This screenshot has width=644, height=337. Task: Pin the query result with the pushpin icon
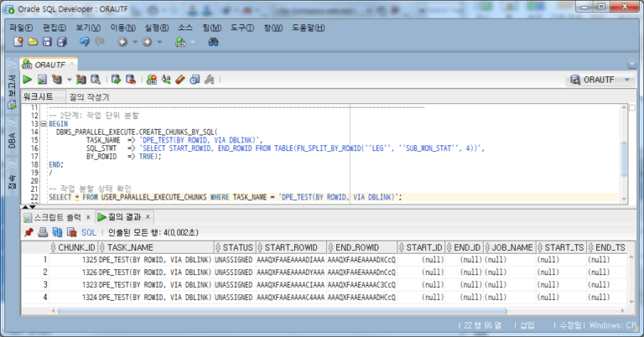29,232
